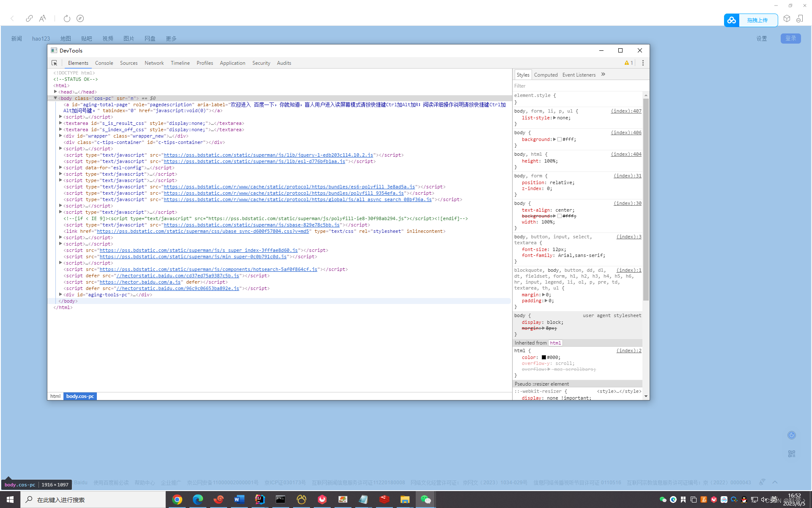Open the Profiles tab in DevTools
This screenshot has width=812, height=508.
tap(205, 63)
